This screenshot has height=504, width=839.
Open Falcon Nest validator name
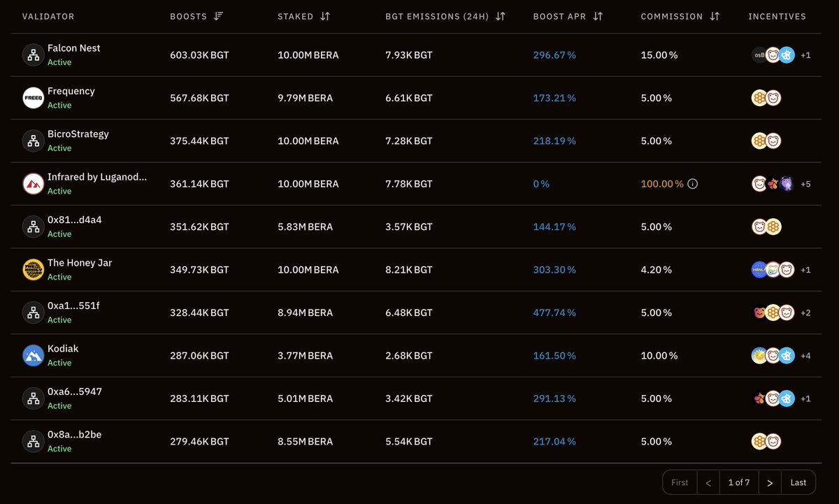click(73, 48)
